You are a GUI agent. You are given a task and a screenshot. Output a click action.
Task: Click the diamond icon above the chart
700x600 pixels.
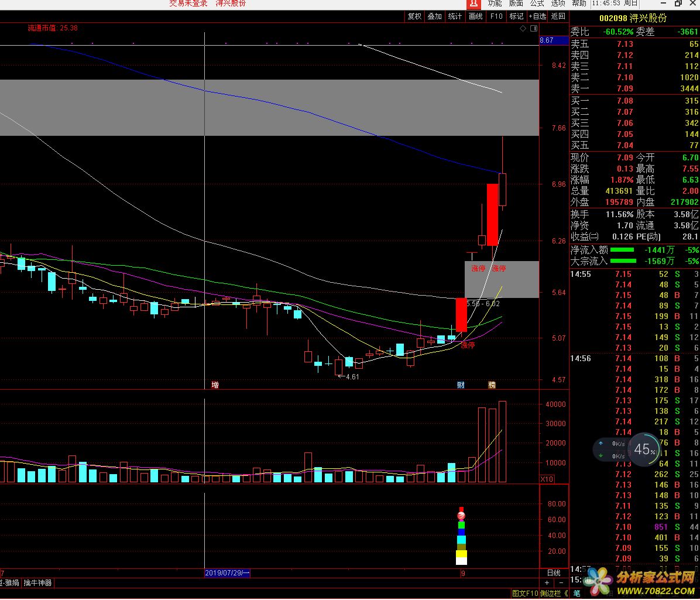click(x=523, y=29)
